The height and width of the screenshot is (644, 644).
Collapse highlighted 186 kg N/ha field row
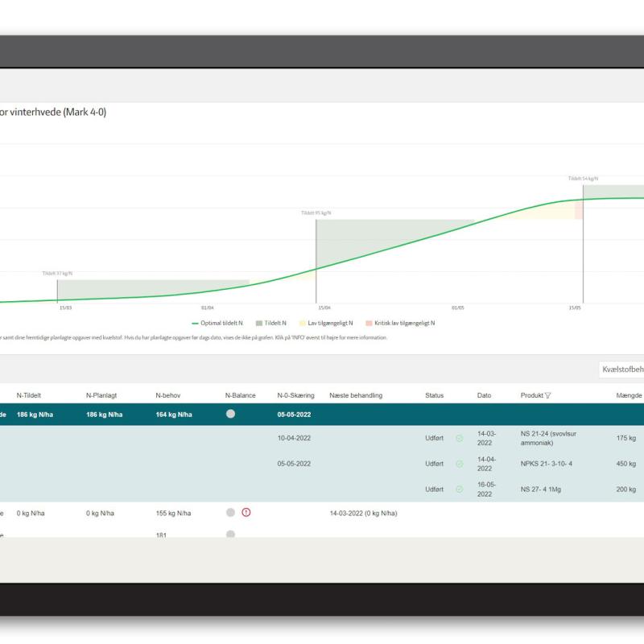point(322,415)
